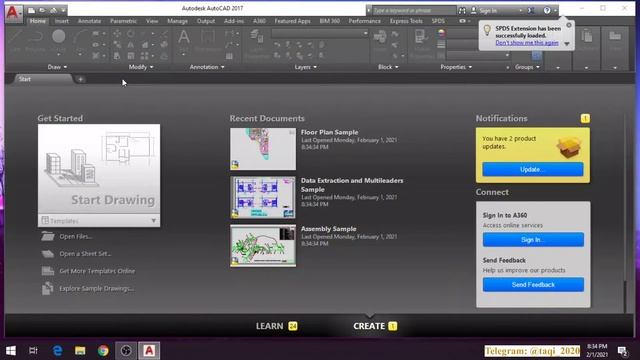
Task: Click Open a Sheet Set link
Action: coord(85,254)
